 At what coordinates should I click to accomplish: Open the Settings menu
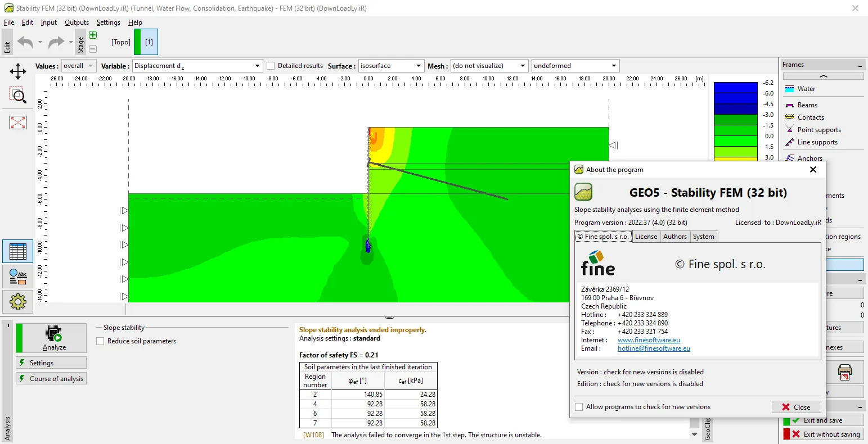coord(109,22)
